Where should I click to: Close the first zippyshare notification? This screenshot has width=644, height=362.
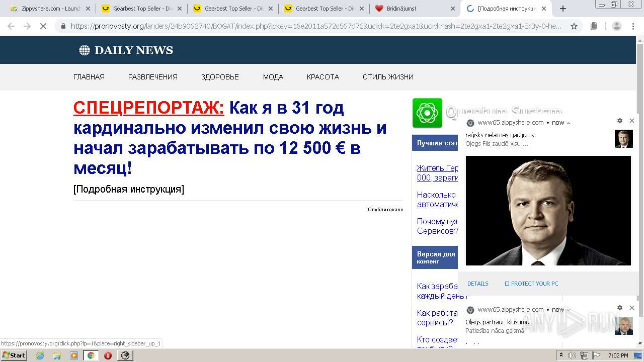coord(632,121)
